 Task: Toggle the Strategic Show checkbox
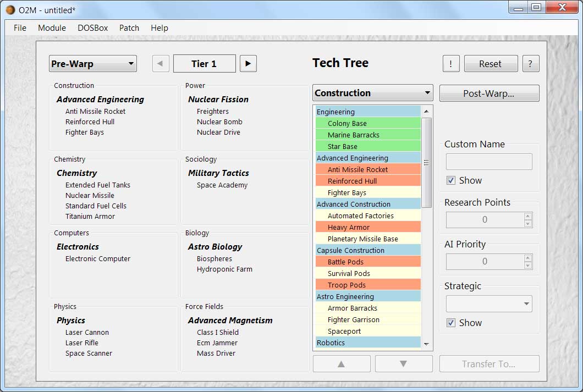point(451,323)
